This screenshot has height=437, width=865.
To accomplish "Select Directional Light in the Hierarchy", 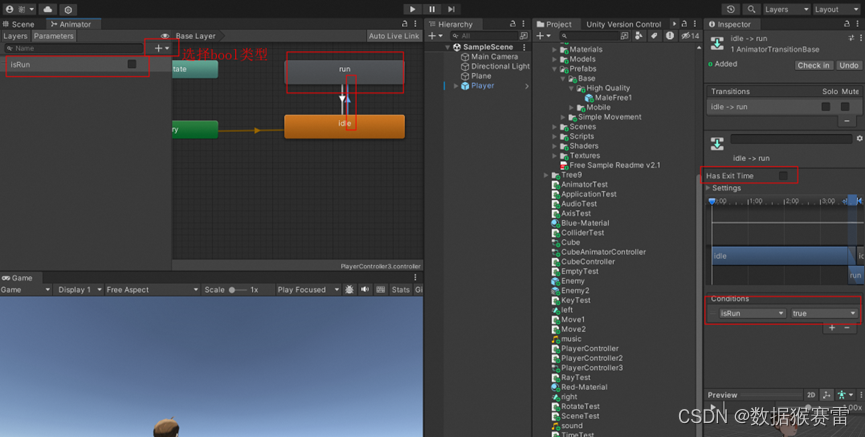I will click(x=500, y=66).
